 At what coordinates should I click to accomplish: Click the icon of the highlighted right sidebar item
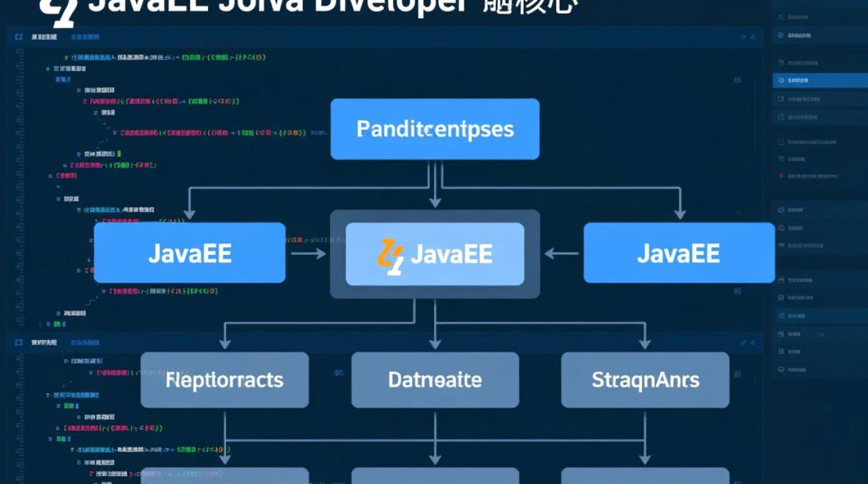781,81
